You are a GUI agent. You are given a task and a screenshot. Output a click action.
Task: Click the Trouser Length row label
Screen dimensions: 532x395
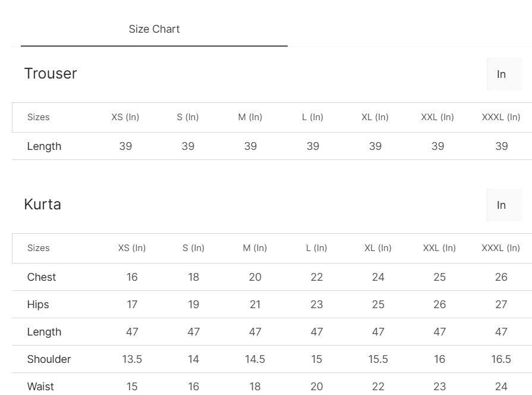point(44,146)
